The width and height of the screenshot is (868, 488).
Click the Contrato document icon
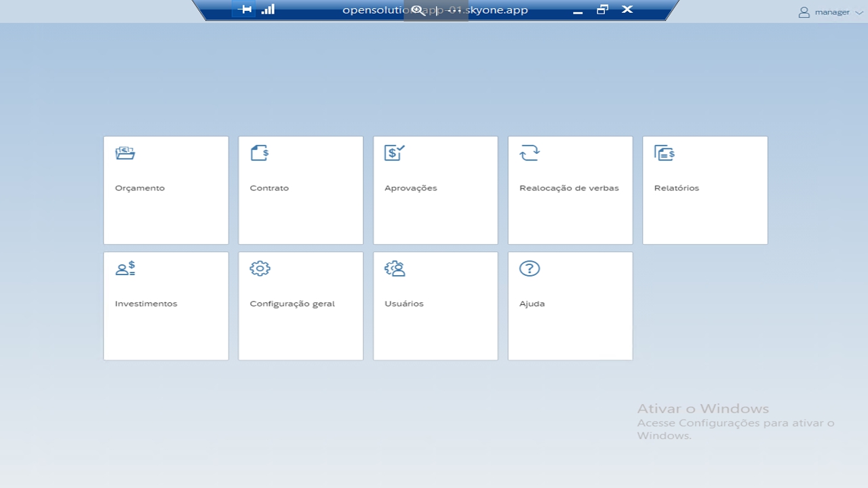(x=259, y=153)
